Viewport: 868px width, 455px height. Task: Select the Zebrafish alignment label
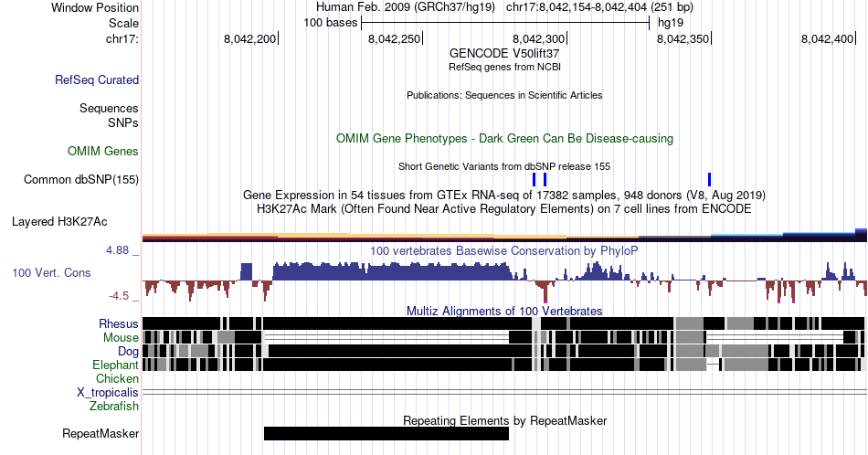(114, 406)
